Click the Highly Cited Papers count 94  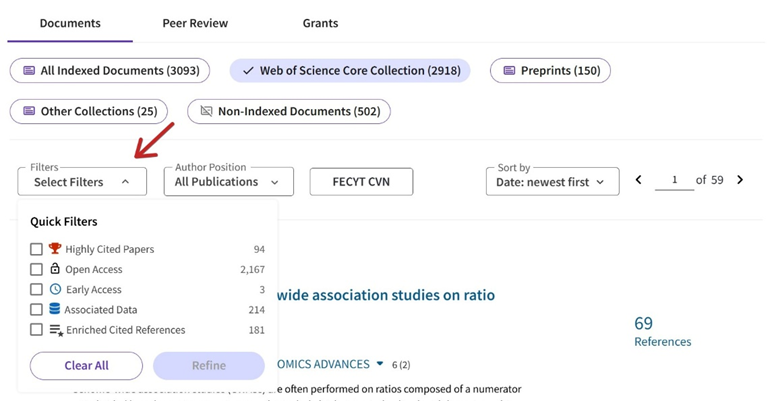click(259, 249)
